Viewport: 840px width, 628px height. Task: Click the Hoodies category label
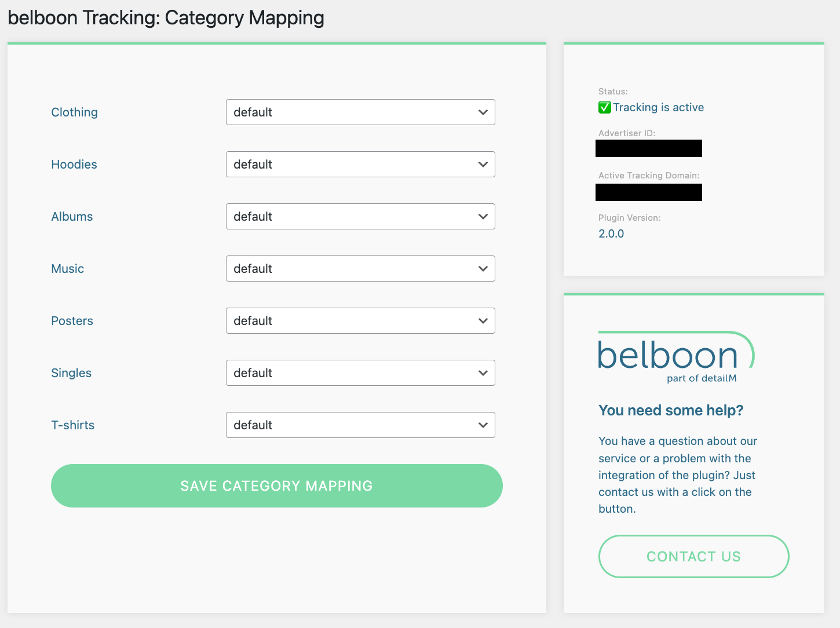(74, 165)
